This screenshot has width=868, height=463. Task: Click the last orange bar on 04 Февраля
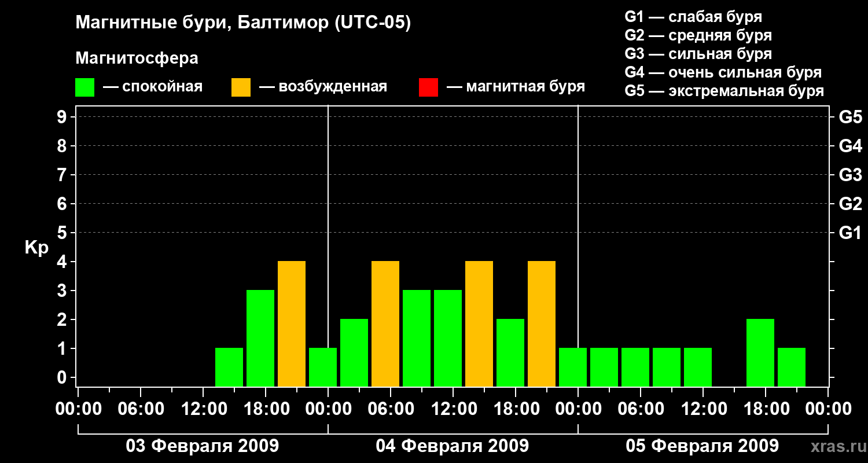(x=542, y=324)
